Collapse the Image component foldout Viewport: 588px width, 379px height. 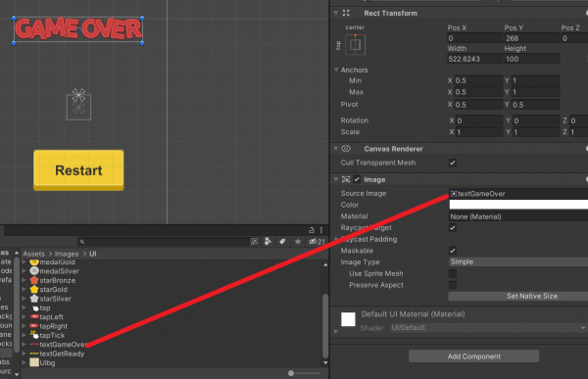click(x=336, y=179)
